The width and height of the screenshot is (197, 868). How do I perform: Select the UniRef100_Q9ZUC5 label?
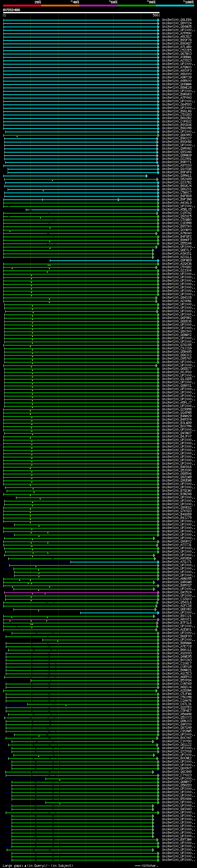click(x=177, y=216)
